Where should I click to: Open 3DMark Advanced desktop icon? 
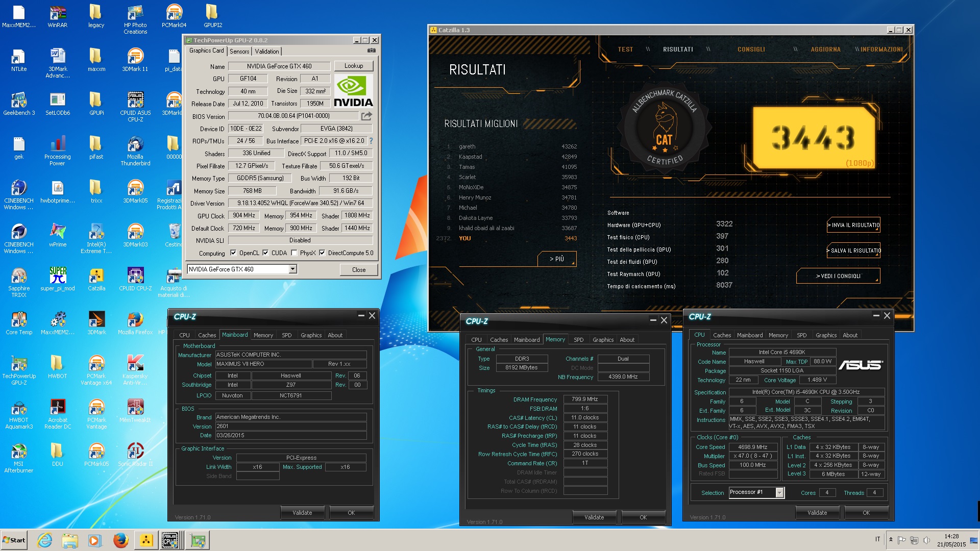58,63
